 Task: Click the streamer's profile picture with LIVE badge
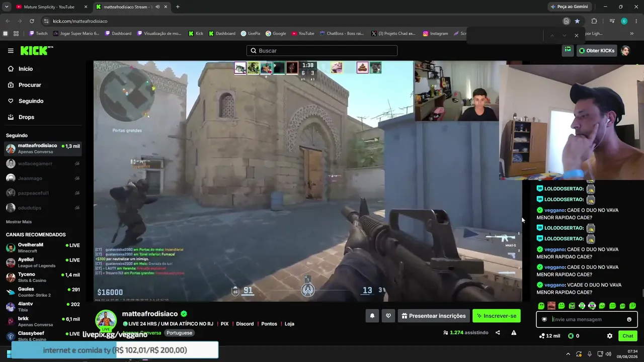click(x=106, y=321)
